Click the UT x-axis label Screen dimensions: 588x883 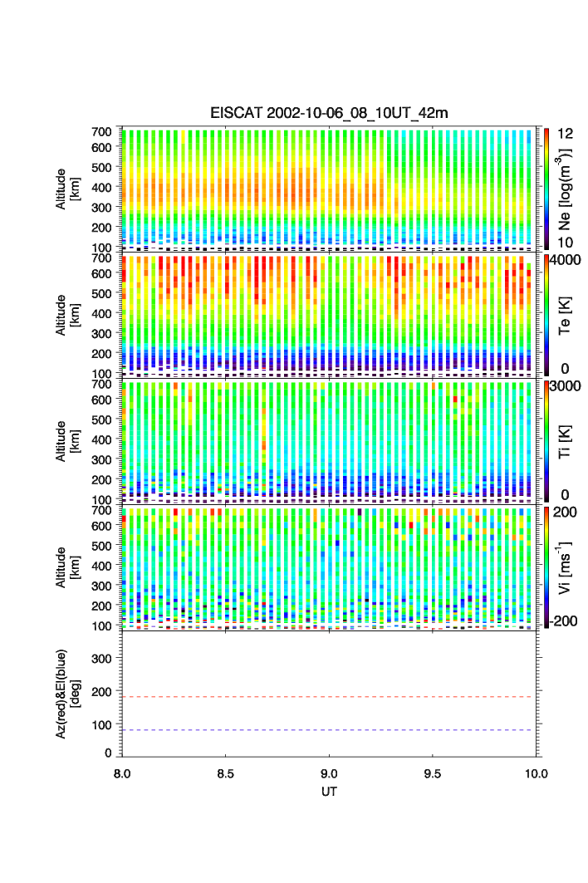(330, 792)
